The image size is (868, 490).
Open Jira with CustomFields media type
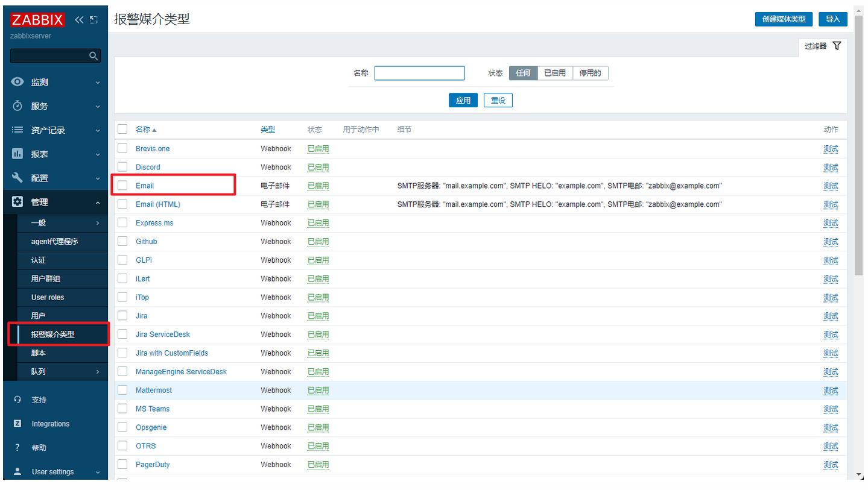(172, 353)
